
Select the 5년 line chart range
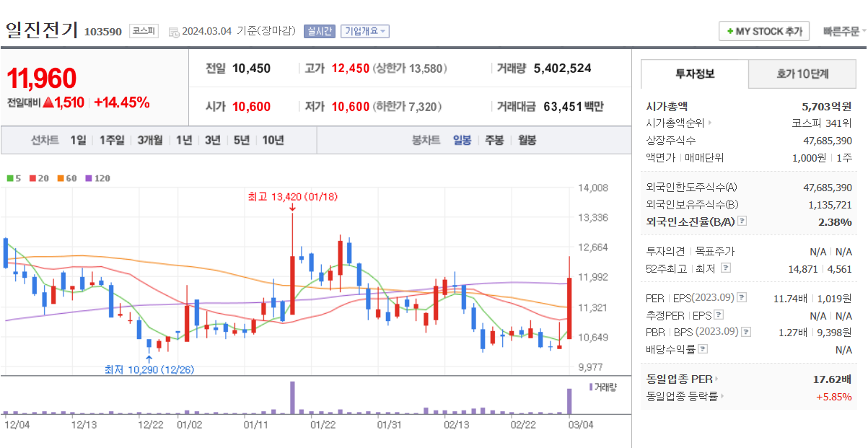242,140
